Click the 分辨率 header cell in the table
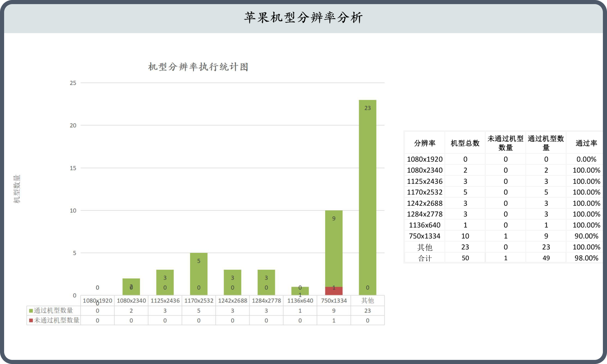Image resolution: width=607 pixels, height=364 pixels. point(425,143)
